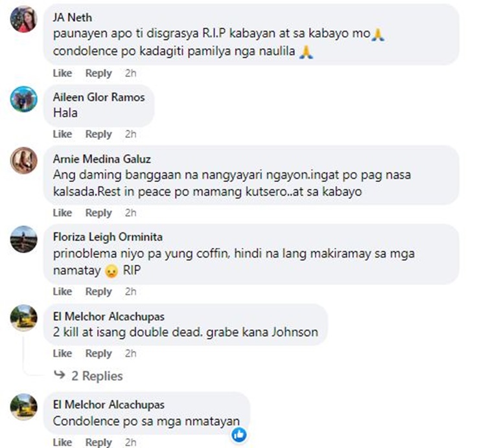
Task: Reply to Arnie Medina Galuz's comment
Action: 98,213
